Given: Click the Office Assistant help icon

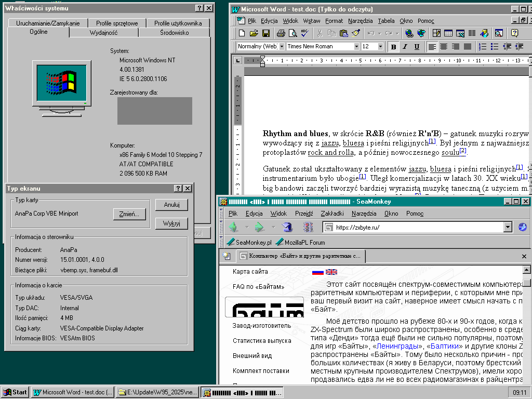Looking at the screenshot, I should pos(515,33).
